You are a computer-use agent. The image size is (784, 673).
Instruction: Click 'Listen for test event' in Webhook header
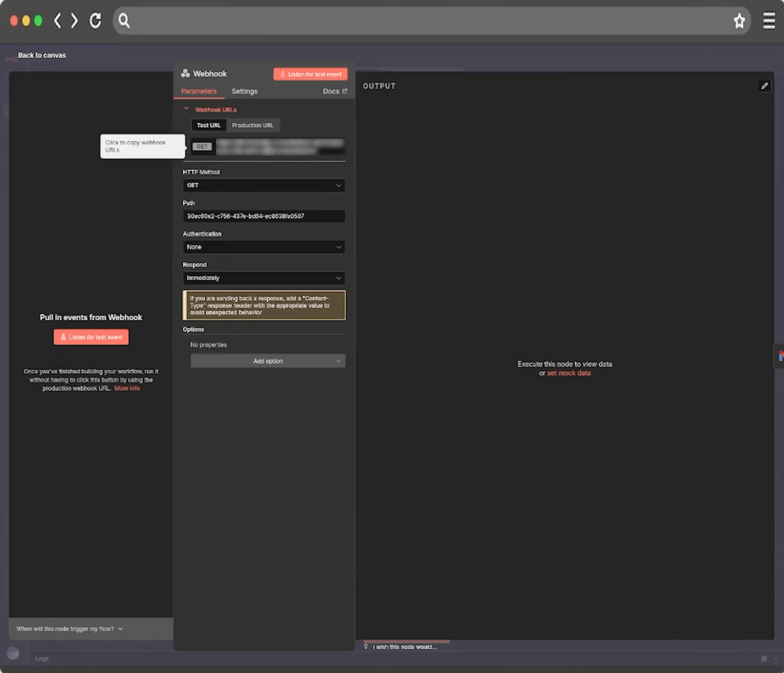point(310,74)
